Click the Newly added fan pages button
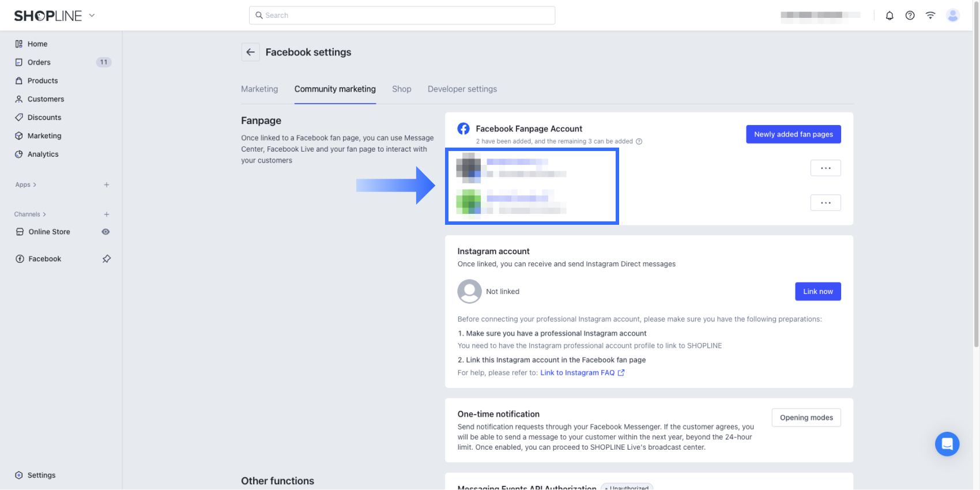The image size is (980, 490). 793,134
